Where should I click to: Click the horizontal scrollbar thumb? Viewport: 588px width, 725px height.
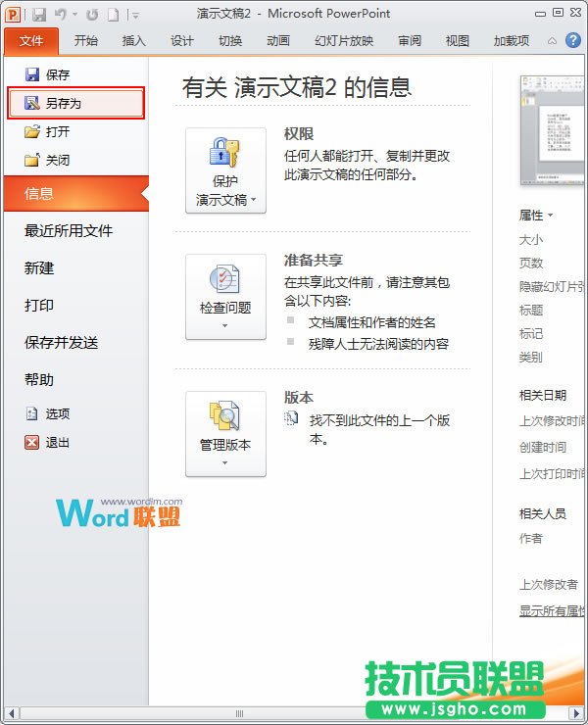[x=239, y=713]
